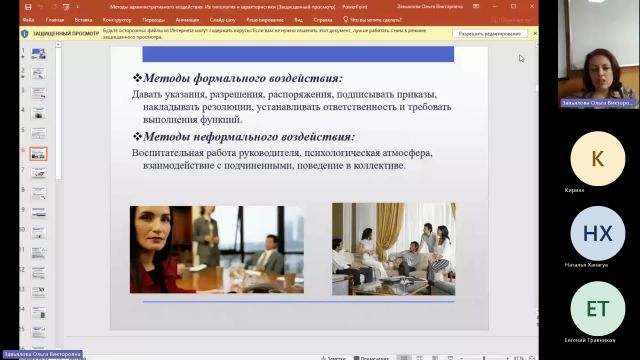Select the highlighted slide 6 thumbnail
640x360 pixels.
pos(38,153)
